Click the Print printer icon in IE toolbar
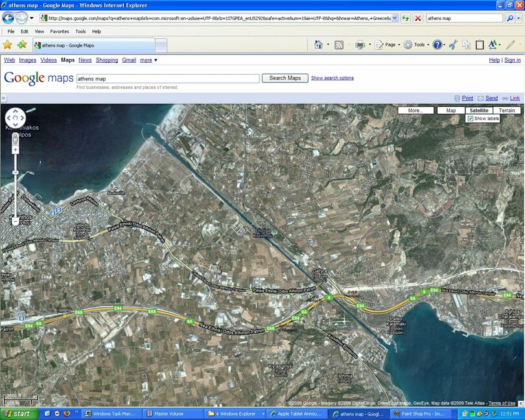 360,45
